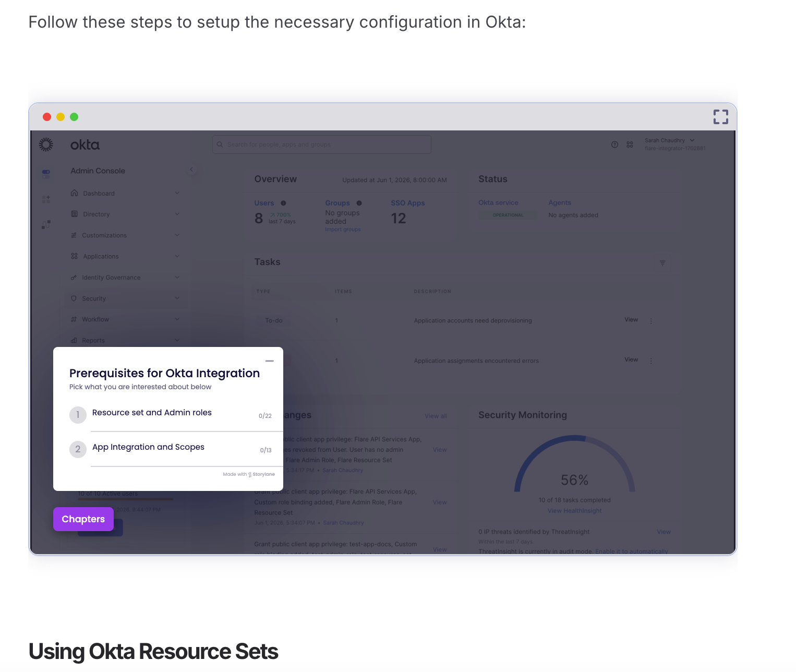Click View for the deprovisioning task
This screenshot has width=796, height=672.
pos(631,319)
